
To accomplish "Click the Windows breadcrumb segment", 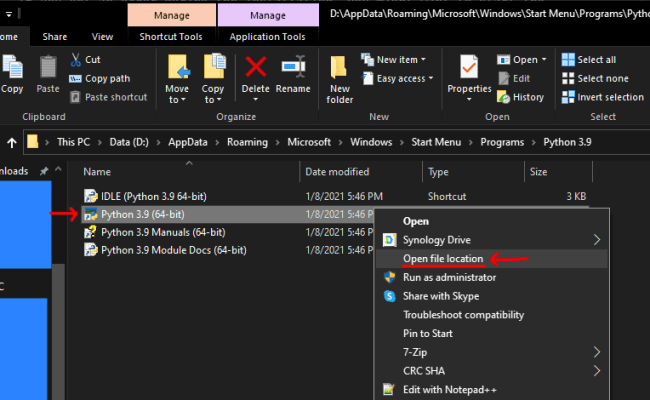I will (x=371, y=142).
